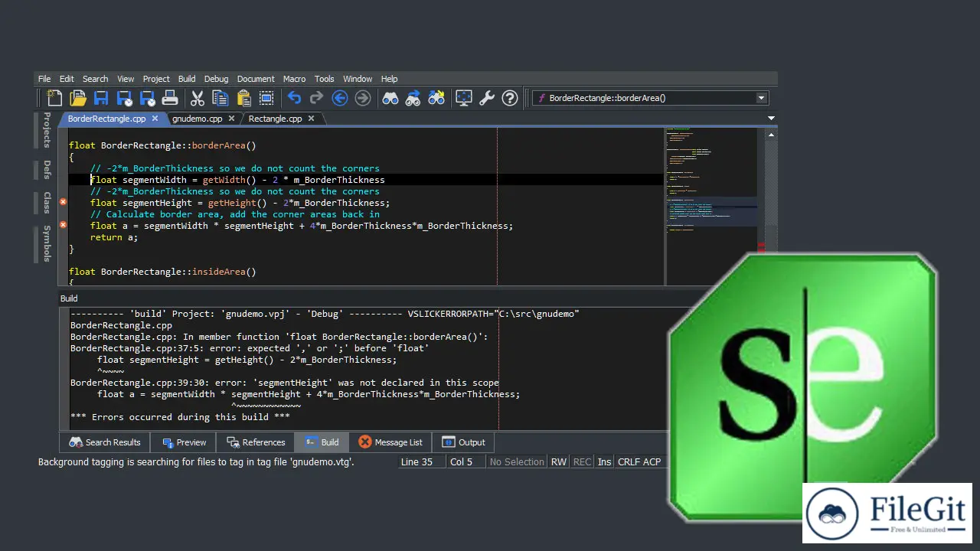980x551 pixels.
Task: Click the Open folder toolbar icon
Action: (x=77, y=98)
